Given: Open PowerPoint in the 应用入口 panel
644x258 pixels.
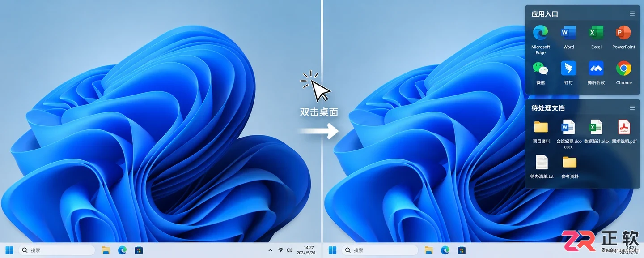Looking at the screenshot, I should [624, 33].
